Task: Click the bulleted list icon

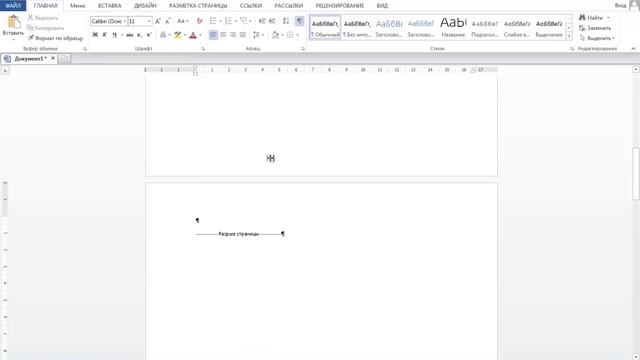Action: [x=213, y=21]
